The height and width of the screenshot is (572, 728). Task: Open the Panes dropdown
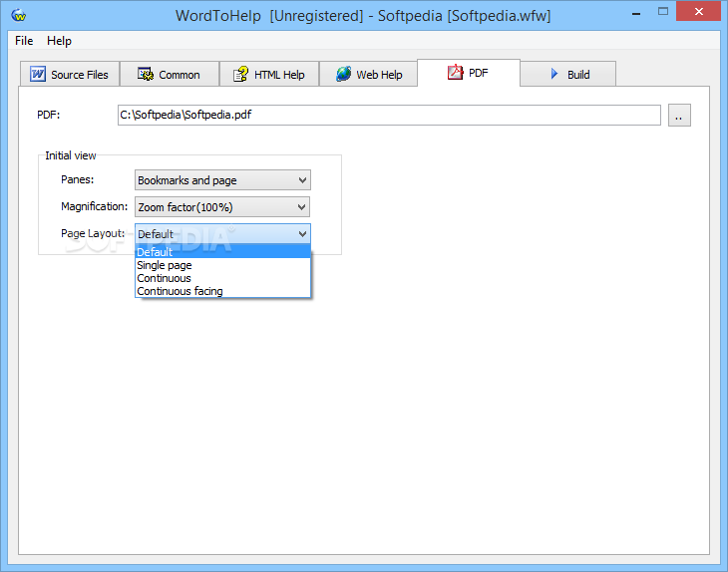click(222, 180)
